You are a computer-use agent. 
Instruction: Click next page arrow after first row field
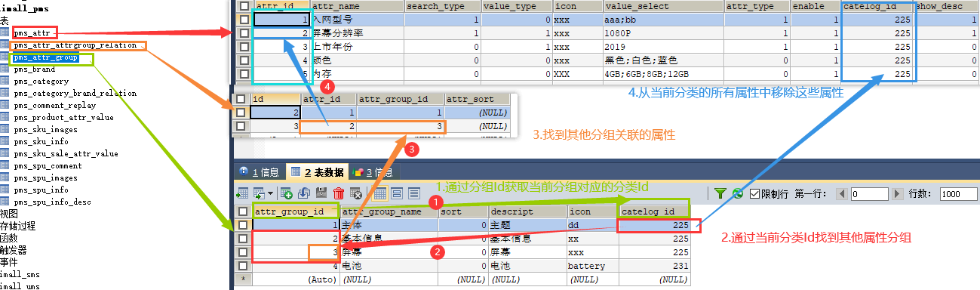click(899, 194)
